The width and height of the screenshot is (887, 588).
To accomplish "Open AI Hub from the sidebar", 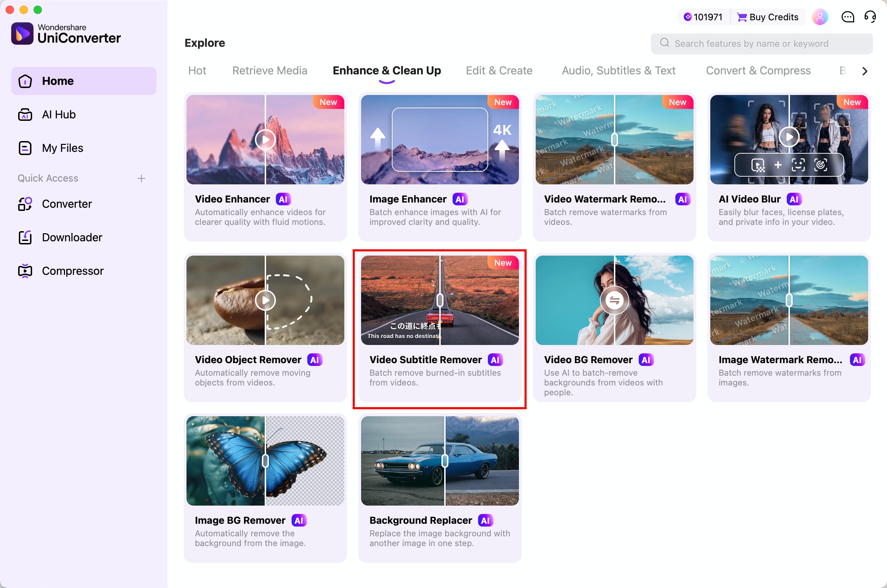I will (84, 115).
